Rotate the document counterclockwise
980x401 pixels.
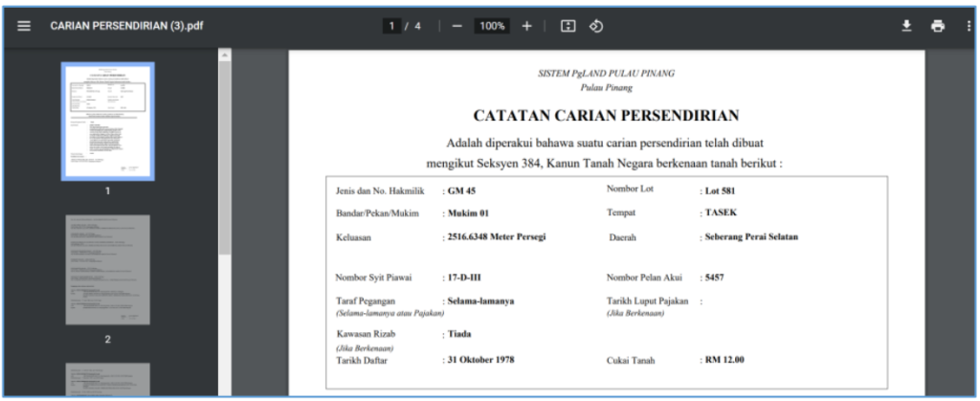click(x=595, y=26)
